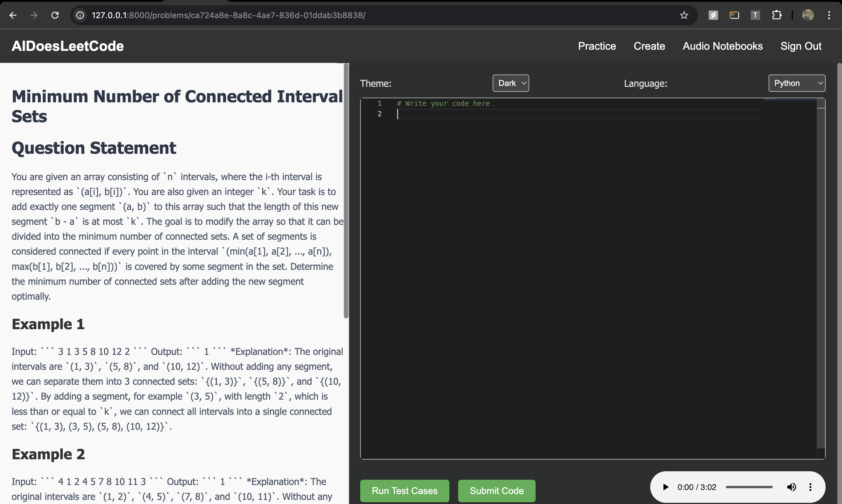
Task: Open the browser extensions puzzle icon
Action: pyautogui.click(x=777, y=15)
